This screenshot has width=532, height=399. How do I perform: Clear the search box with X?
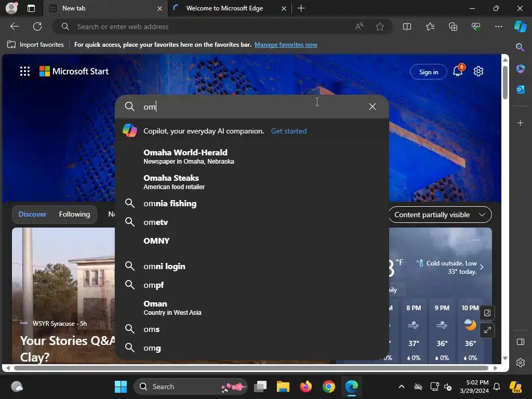click(372, 107)
